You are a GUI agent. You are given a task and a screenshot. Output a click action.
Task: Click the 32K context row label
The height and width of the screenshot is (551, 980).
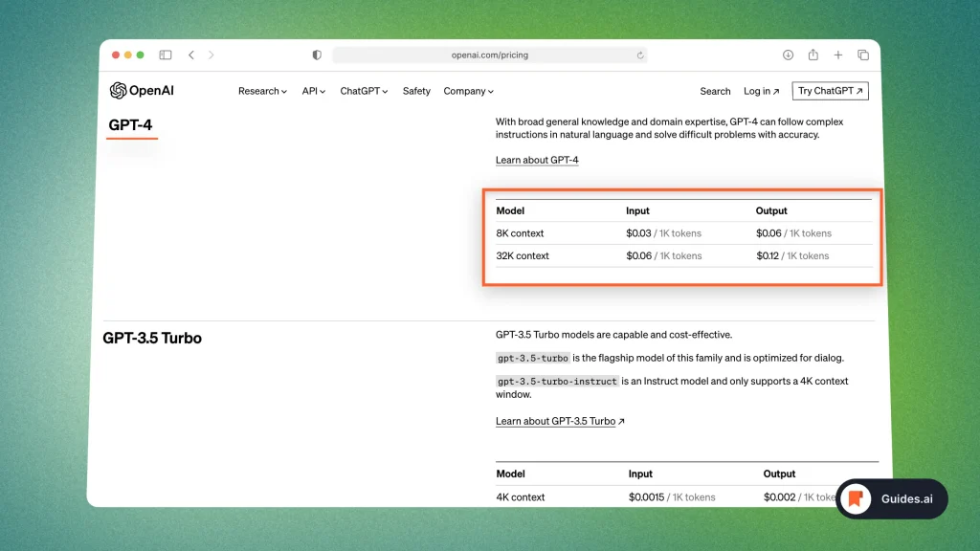523,255
